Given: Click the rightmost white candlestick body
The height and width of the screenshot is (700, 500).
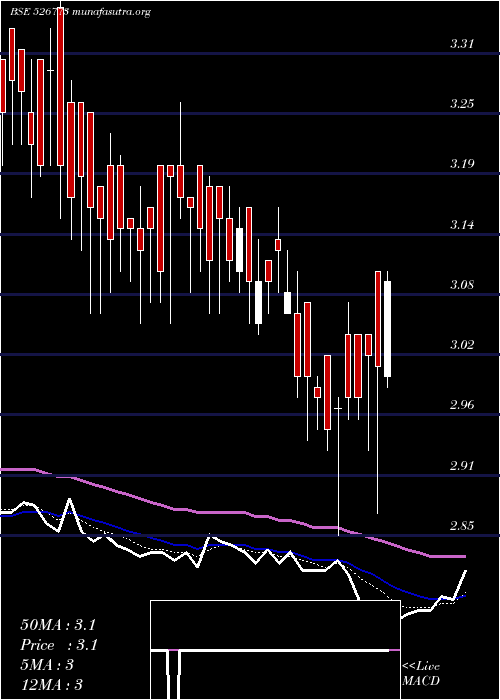Looking at the screenshot, I should pyautogui.click(x=388, y=329).
